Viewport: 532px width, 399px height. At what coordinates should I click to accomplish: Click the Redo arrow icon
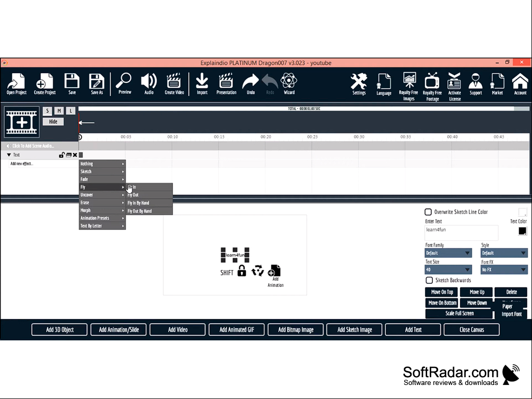pos(270,84)
